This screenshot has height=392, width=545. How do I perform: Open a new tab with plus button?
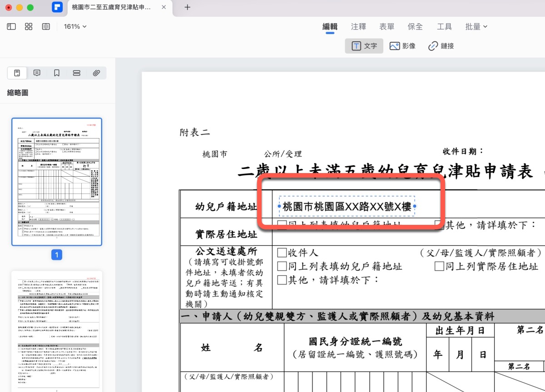(x=188, y=7)
